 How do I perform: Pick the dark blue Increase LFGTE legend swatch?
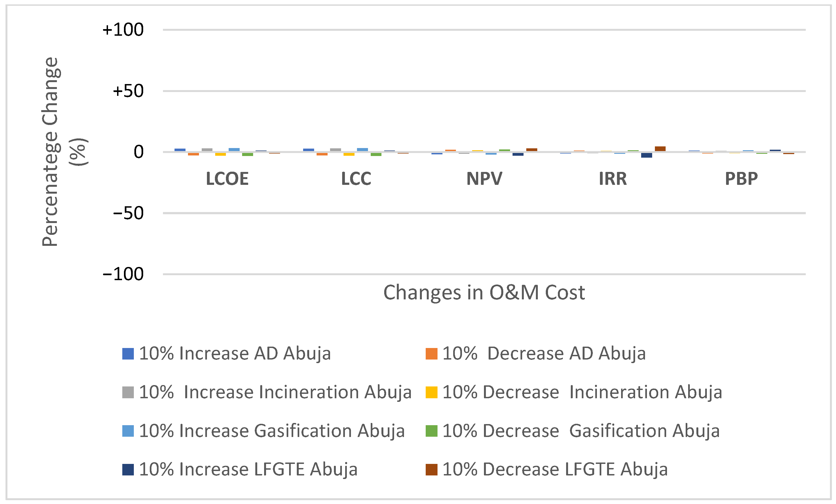pyautogui.click(x=128, y=470)
